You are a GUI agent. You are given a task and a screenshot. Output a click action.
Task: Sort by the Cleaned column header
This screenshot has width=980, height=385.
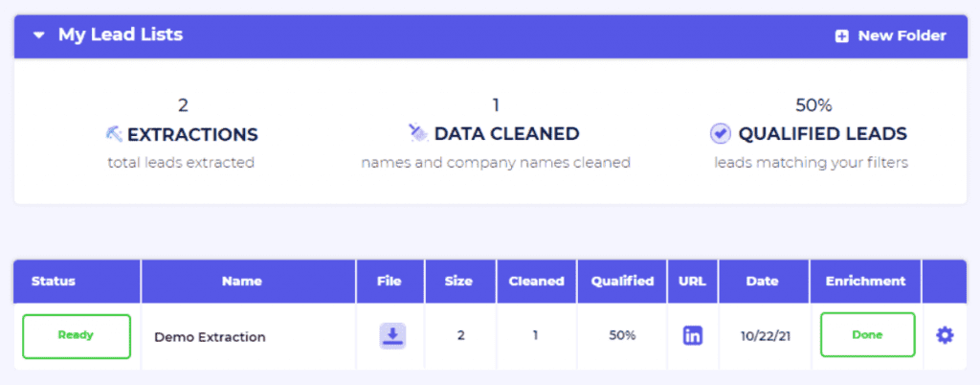pos(536,282)
